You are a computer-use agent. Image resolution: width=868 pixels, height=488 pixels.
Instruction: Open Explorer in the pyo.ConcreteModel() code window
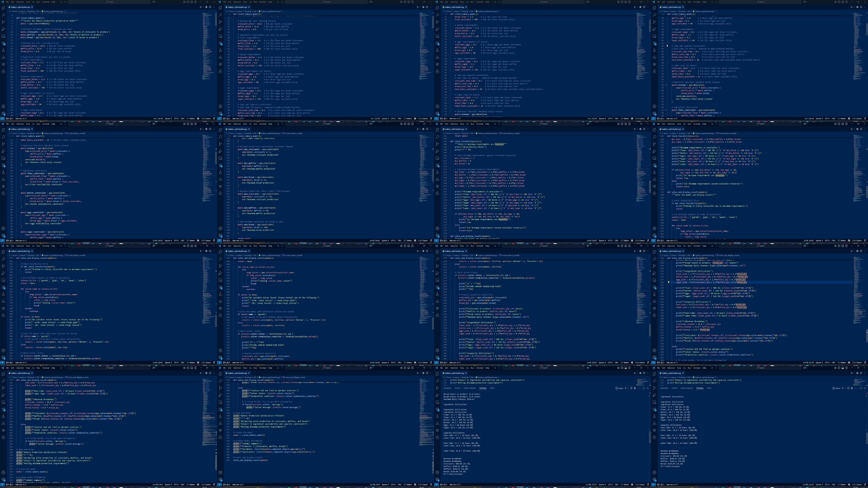point(3,8)
